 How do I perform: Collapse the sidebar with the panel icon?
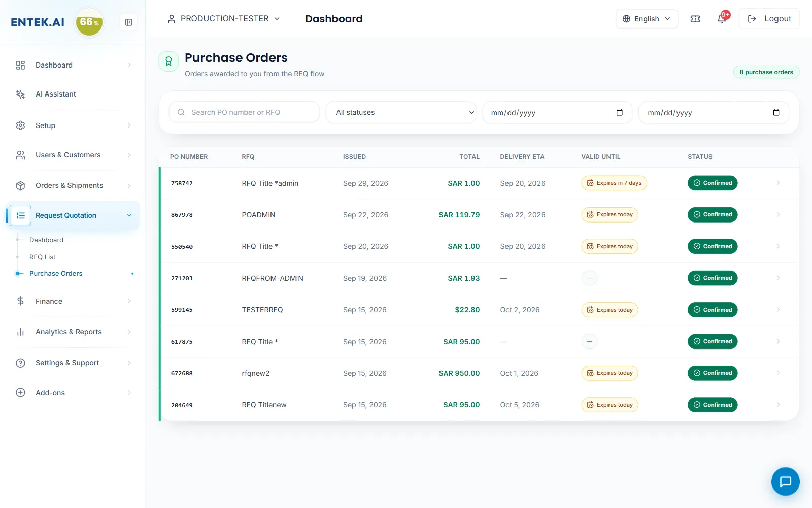click(129, 22)
